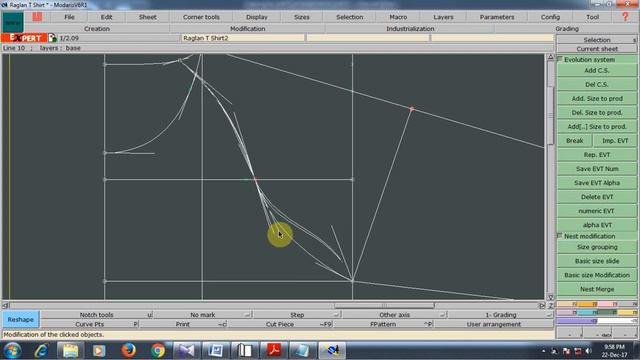Open the Selection dropdown at top right

pos(597,40)
